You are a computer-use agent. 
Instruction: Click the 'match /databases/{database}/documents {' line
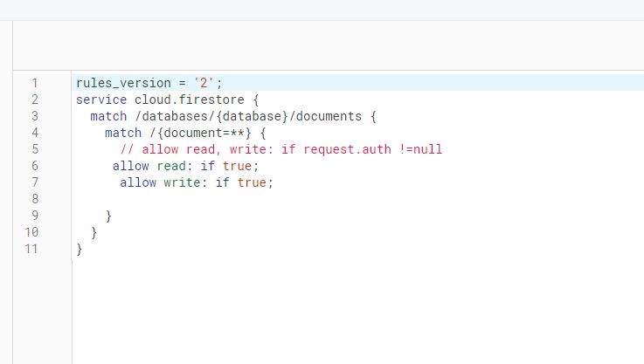[x=233, y=117]
